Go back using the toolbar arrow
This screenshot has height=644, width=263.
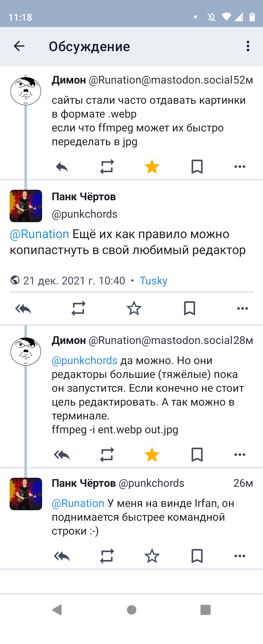(19, 46)
